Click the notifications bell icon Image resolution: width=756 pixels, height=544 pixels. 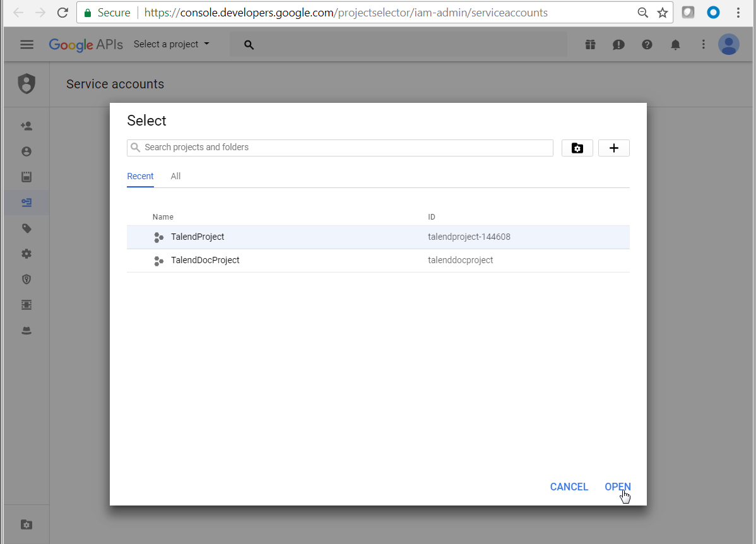coord(675,44)
